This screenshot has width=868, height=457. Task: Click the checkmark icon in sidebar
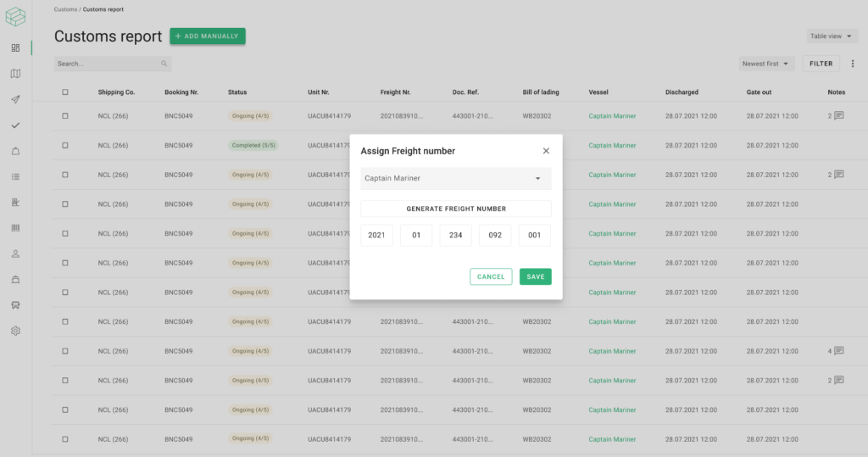15,125
